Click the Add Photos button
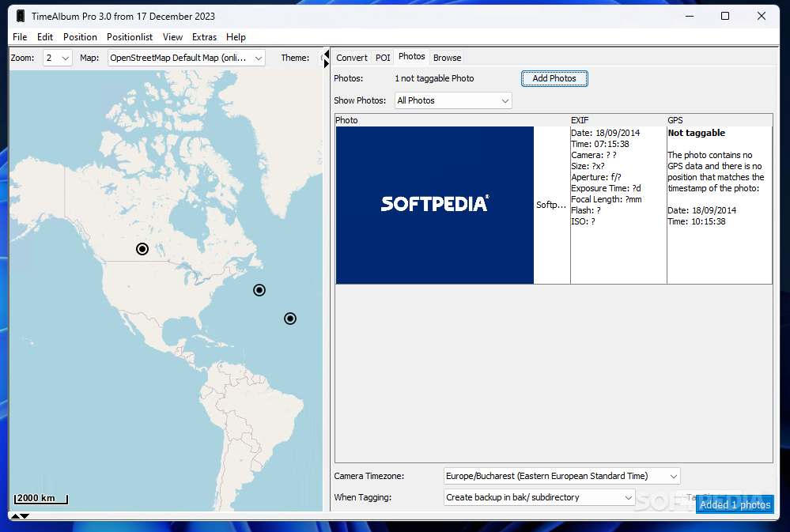 554,78
